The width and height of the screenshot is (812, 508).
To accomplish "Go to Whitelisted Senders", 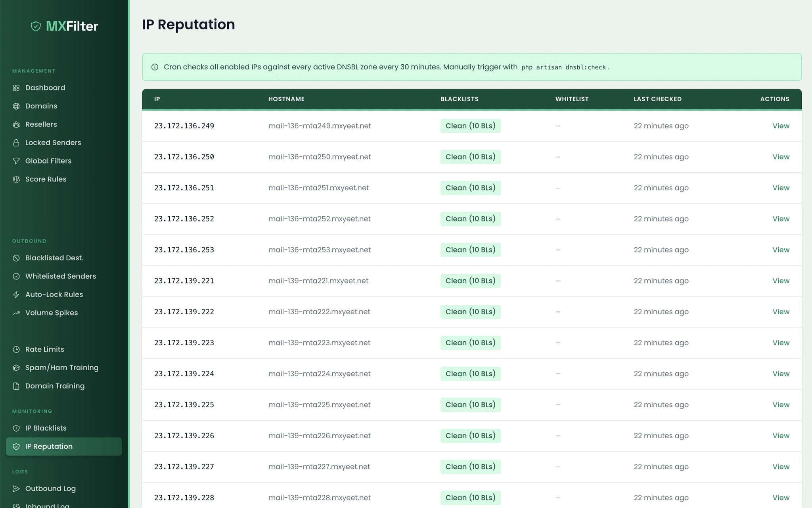I will pyautogui.click(x=64, y=276).
